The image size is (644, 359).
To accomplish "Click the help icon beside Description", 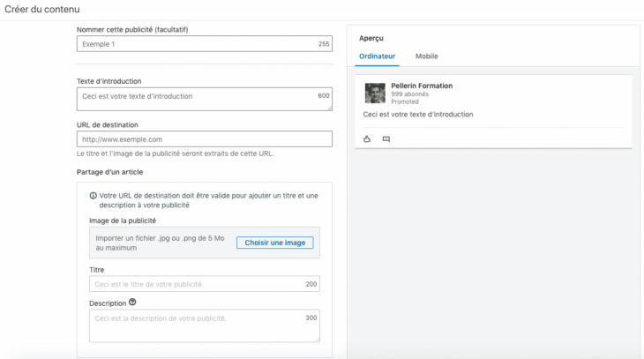I will (132, 302).
